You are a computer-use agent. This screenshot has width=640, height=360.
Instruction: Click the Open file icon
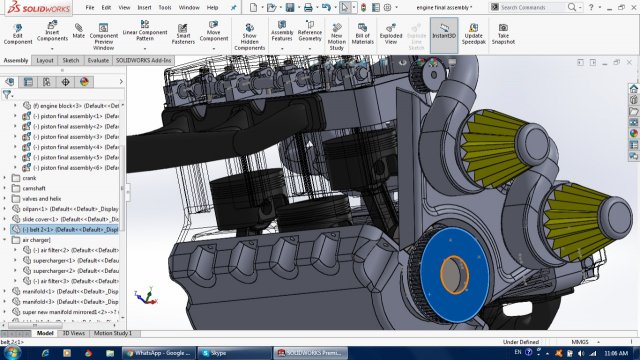[x=271, y=7]
